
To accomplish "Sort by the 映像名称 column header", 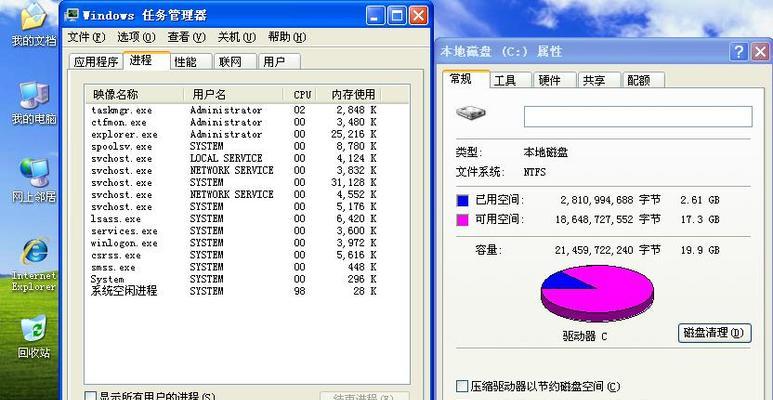I will [x=134, y=95].
